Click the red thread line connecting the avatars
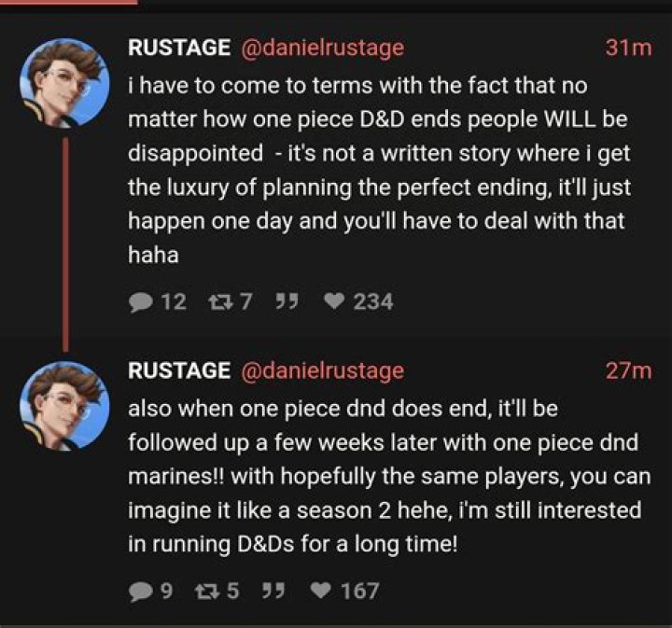This screenshot has height=628, width=672. point(65,243)
